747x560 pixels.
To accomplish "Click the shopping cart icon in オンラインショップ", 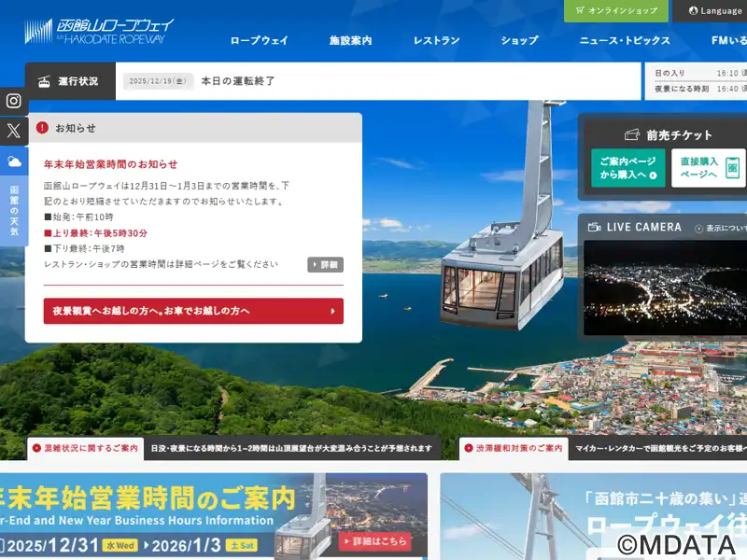I will (x=579, y=10).
